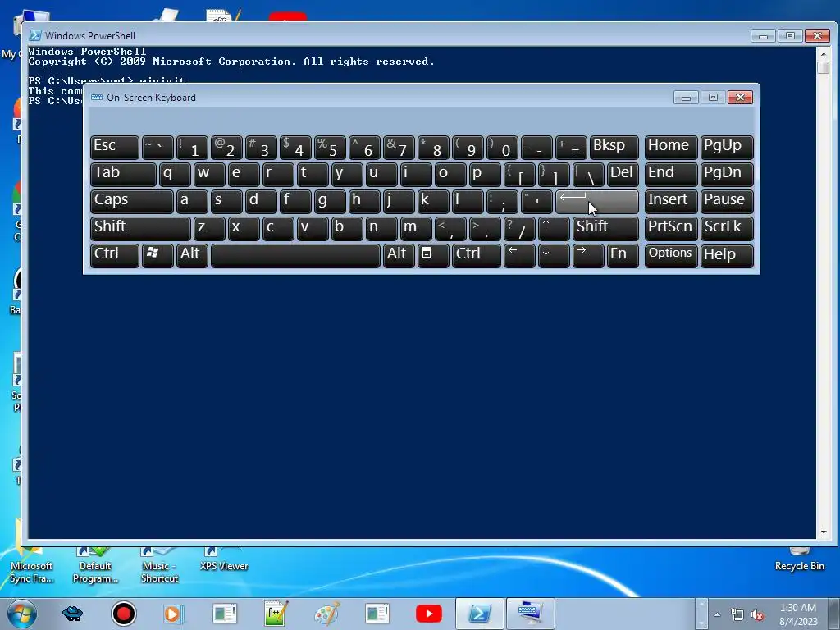Click the up arrow key

point(554,228)
